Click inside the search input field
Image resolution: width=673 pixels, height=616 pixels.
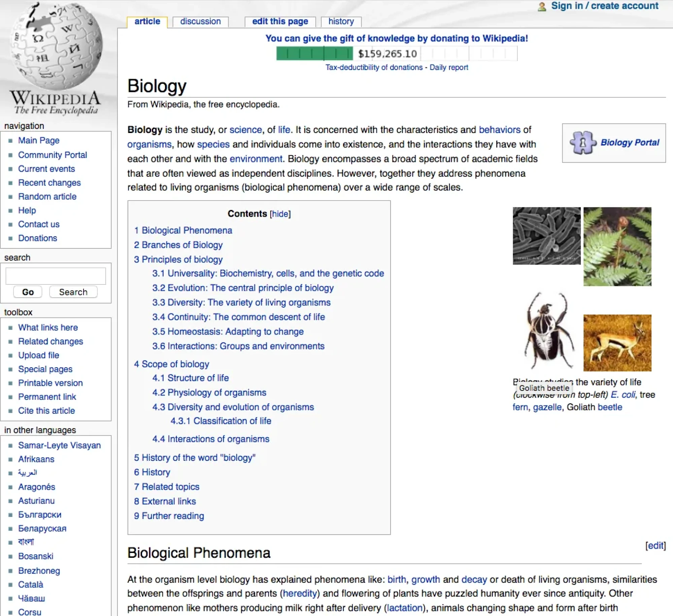[56, 276]
